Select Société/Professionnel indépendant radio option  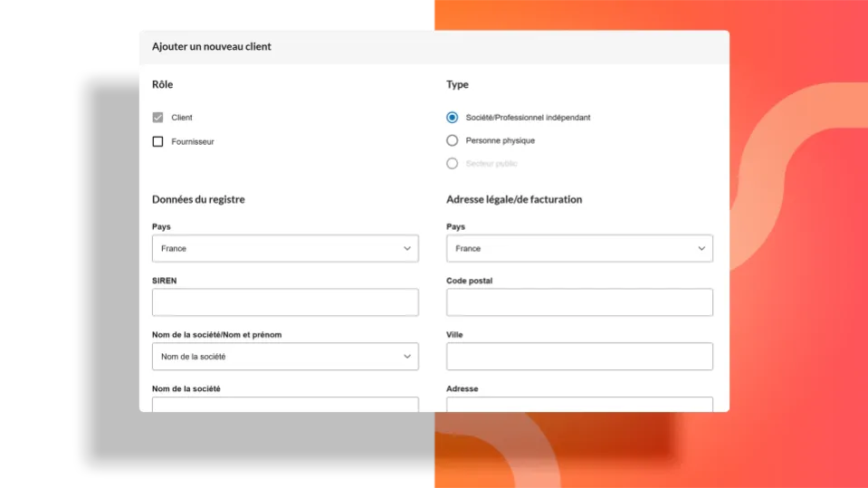(453, 118)
